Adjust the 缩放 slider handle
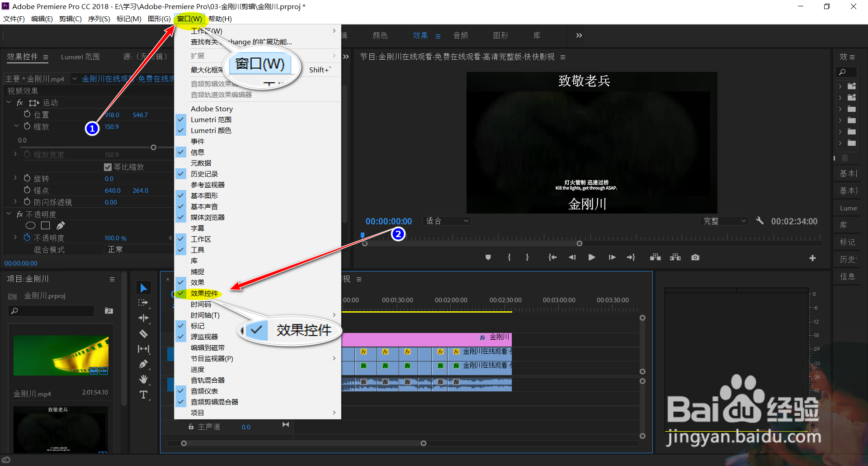 click(153, 147)
